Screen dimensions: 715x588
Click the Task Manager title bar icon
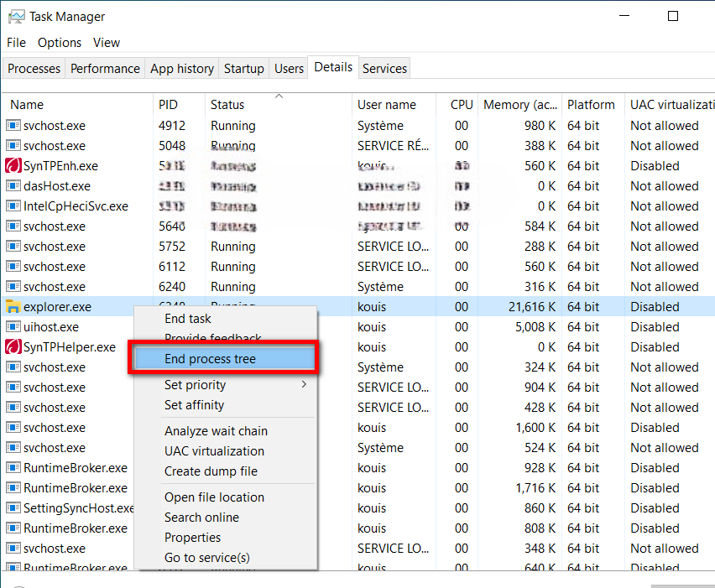15,16
